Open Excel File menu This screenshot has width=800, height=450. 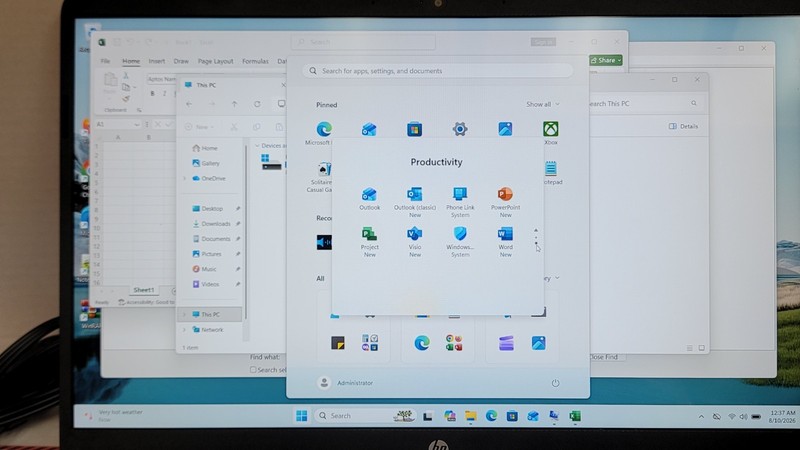click(x=105, y=61)
